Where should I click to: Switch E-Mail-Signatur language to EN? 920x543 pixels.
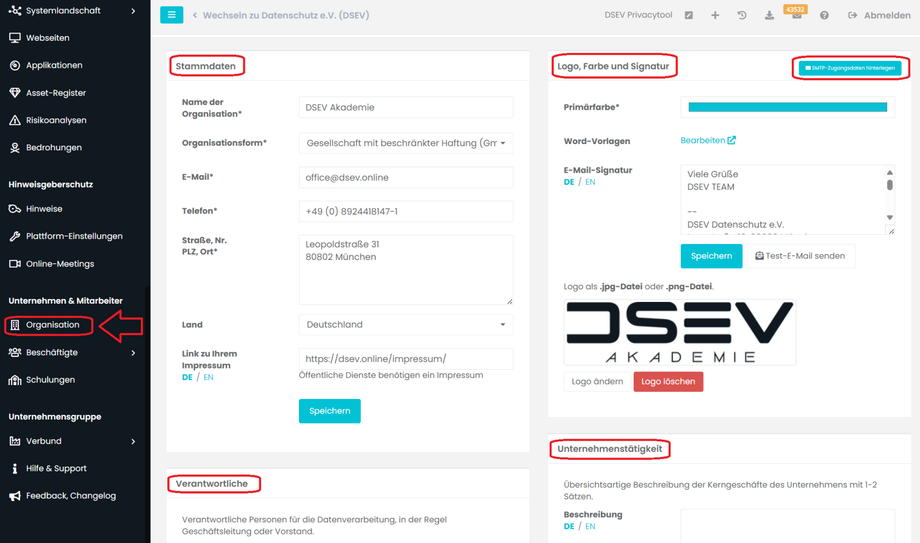click(590, 183)
